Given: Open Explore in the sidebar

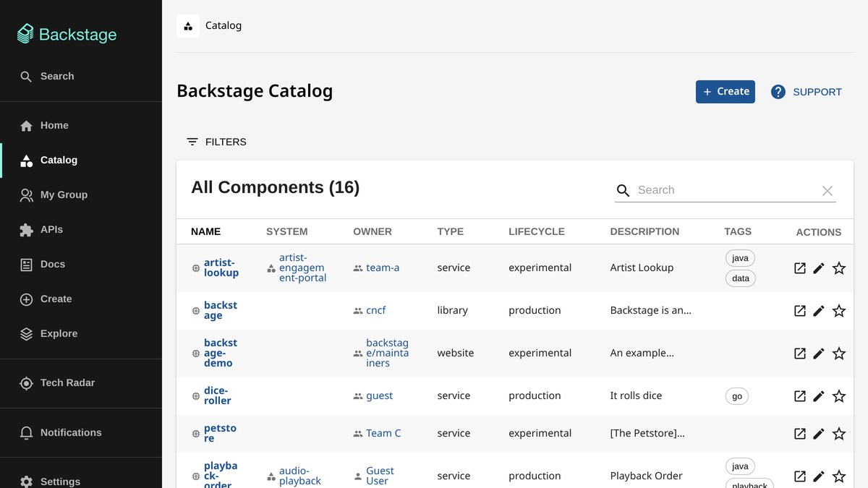Looking at the screenshot, I should tap(81, 333).
